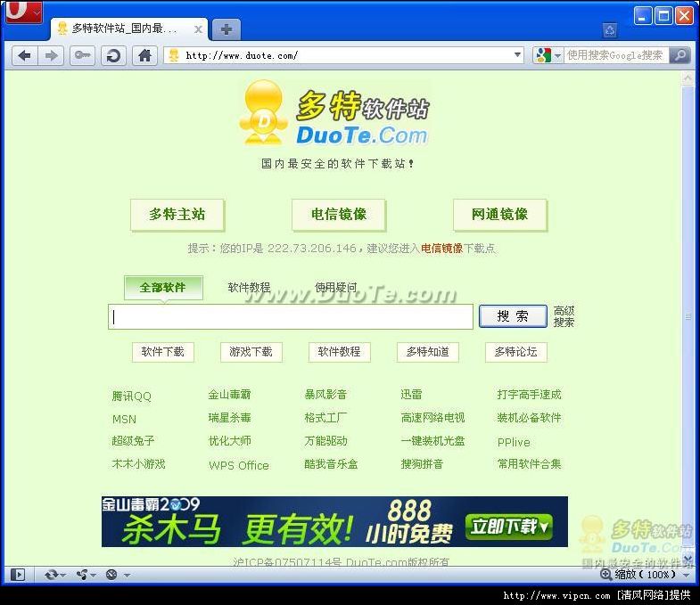Viewport: 700px width, 605px height.
Task: Expand the address bar history dropdown
Action: point(517,55)
